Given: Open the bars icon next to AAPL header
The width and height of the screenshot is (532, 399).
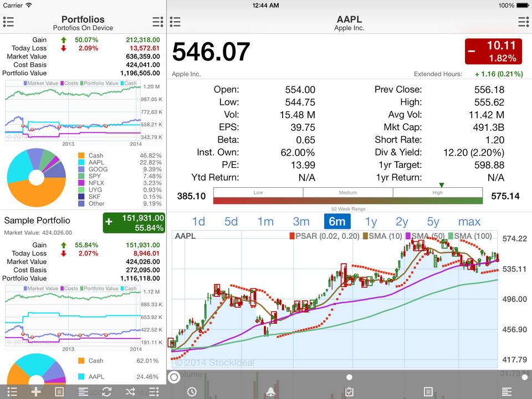Looking at the screenshot, I should pos(175,22).
